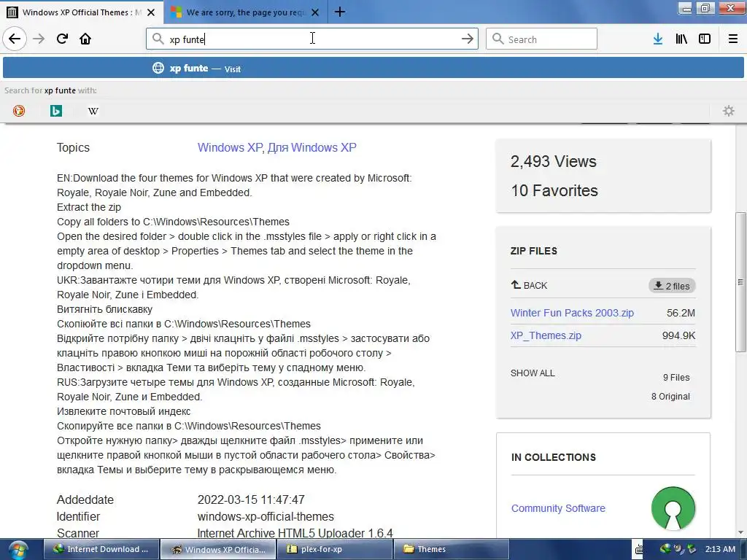Download XP_Themes.zip file
Viewport: 747px width, 560px height.
tap(546, 335)
